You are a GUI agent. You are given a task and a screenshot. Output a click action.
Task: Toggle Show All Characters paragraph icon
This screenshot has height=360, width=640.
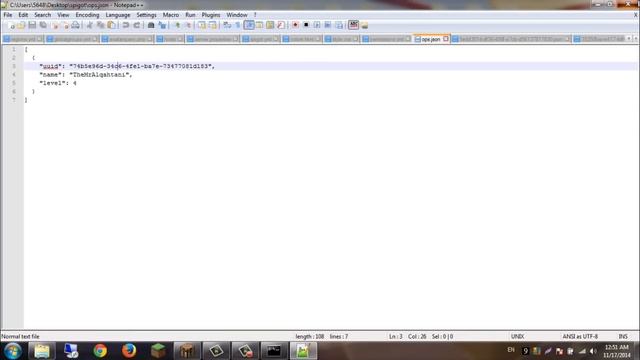[x=238, y=25]
